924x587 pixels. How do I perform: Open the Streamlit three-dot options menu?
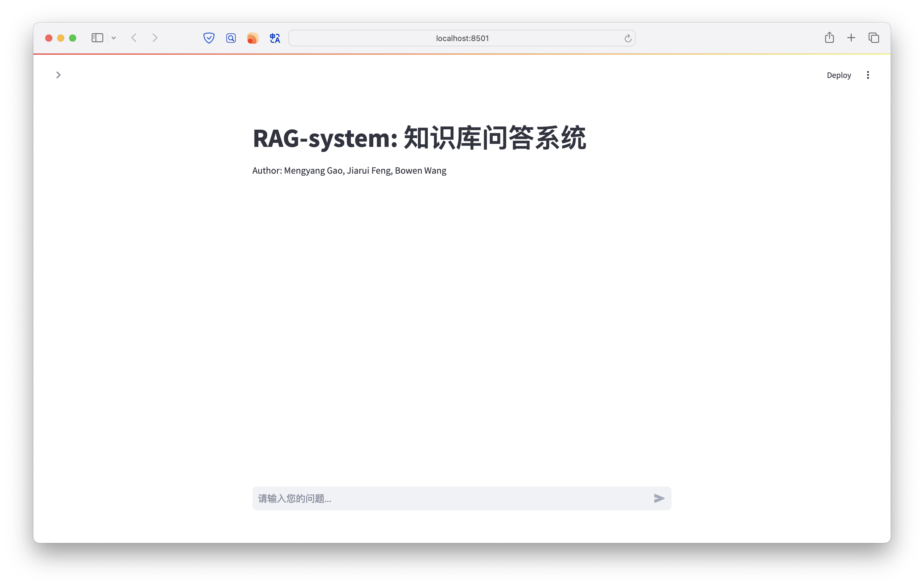coord(868,75)
